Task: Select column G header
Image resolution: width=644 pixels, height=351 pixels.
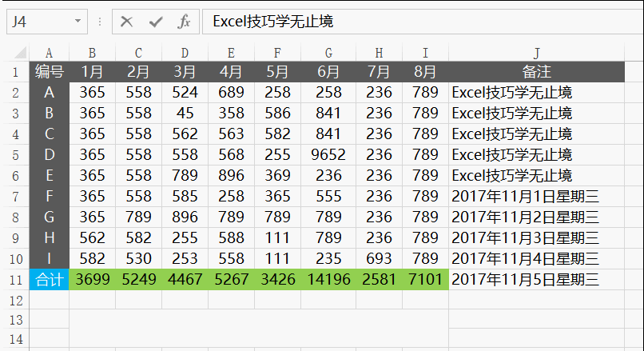Action: [328, 53]
